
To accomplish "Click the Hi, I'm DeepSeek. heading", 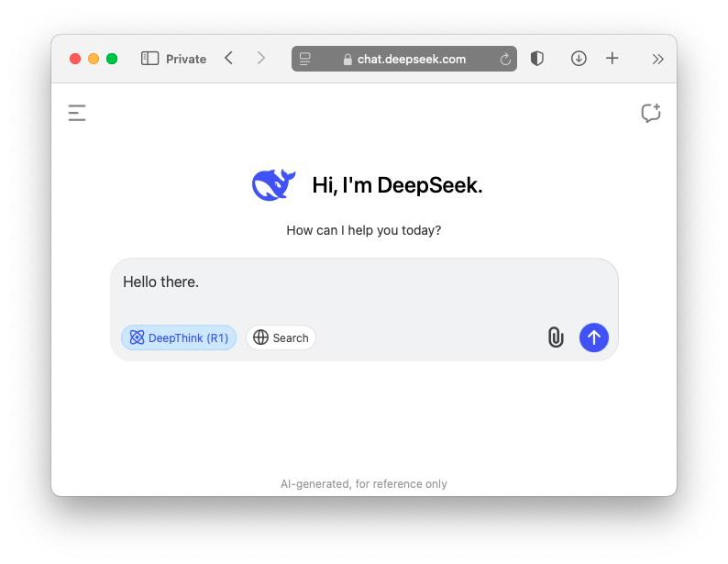I will [x=397, y=185].
